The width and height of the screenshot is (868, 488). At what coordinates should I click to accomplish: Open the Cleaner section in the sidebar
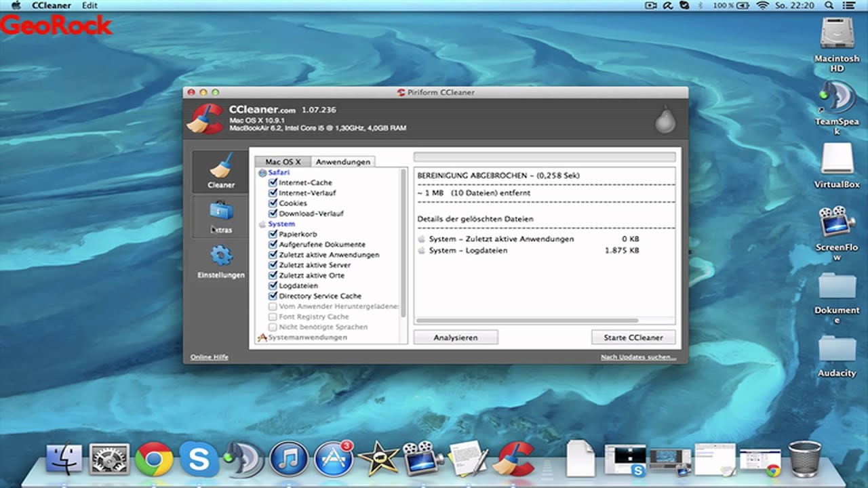point(220,171)
